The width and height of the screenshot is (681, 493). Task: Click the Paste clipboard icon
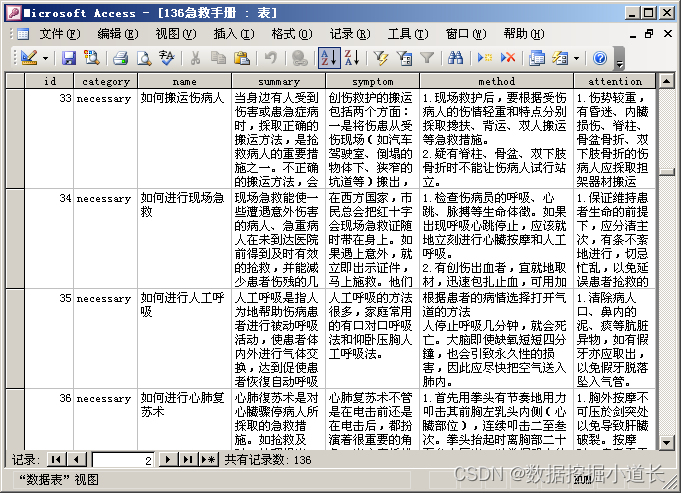point(241,58)
